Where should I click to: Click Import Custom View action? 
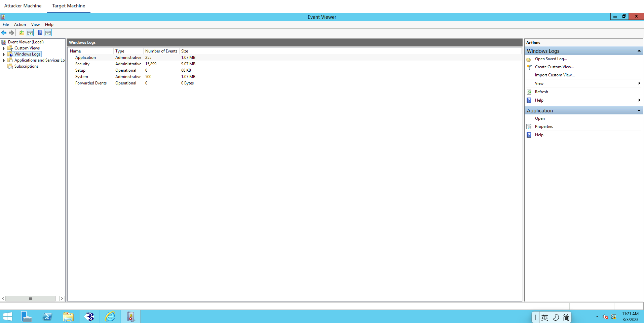coord(555,75)
